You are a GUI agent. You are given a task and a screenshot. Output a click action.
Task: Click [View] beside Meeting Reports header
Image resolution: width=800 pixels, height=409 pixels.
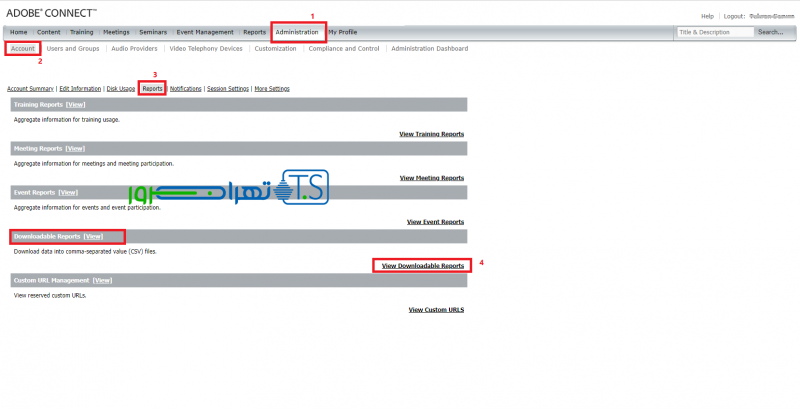[x=75, y=148]
